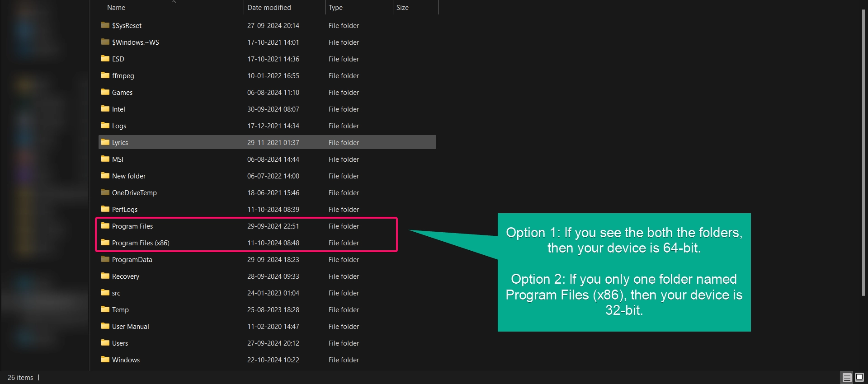Select the Program Files folder name

pyautogui.click(x=132, y=226)
